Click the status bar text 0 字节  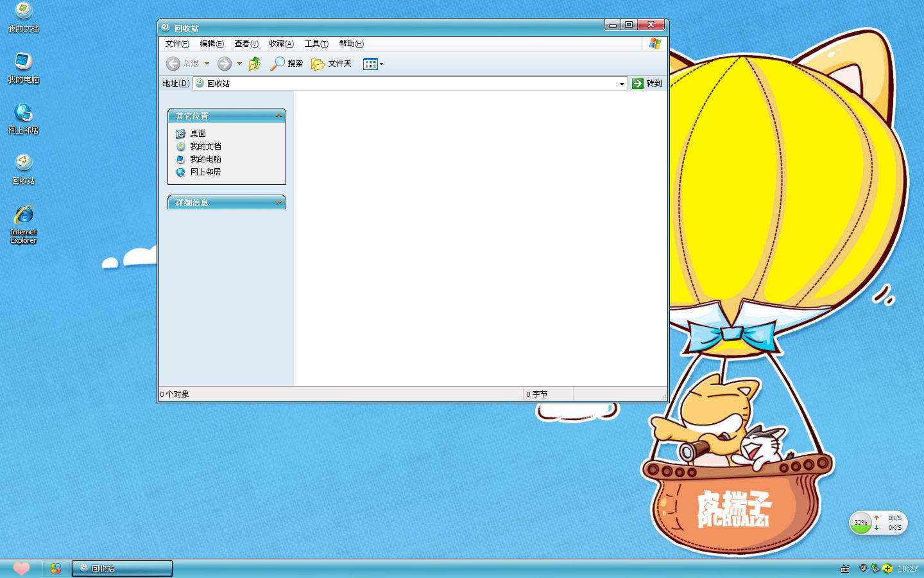537,394
